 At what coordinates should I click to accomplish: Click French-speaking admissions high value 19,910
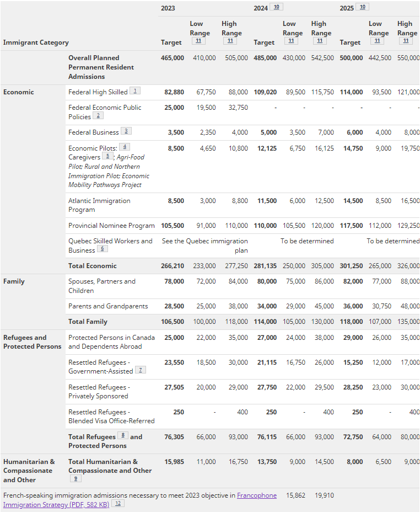pyautogui.click(x=324, y=495)
